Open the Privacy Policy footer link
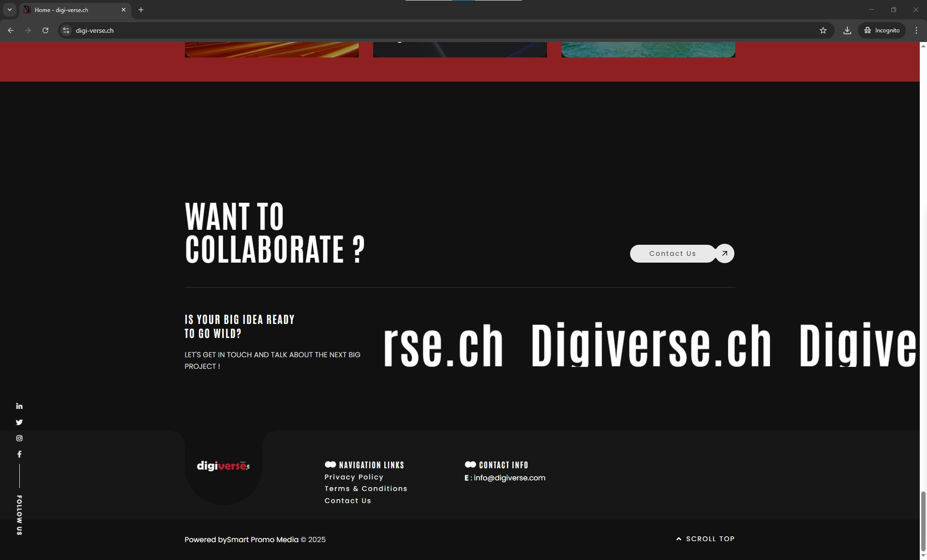This screenshot has height=560, width=927. click(353, 477)
